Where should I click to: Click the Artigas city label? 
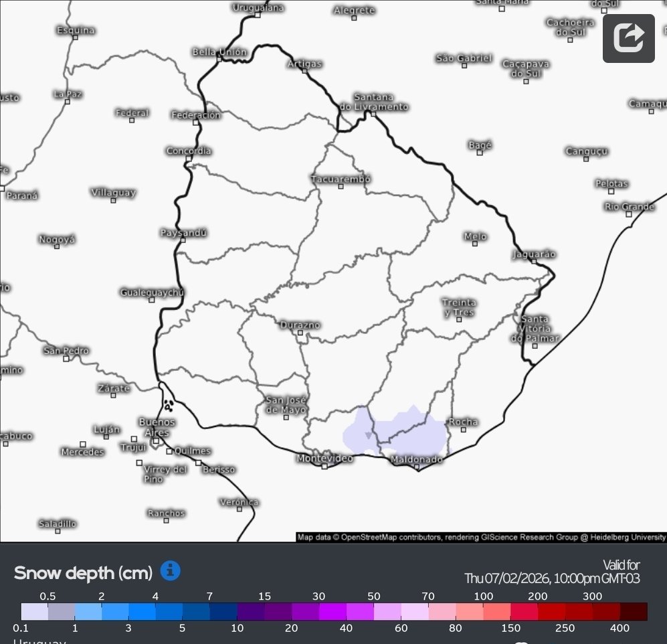(x=304, y=64)
